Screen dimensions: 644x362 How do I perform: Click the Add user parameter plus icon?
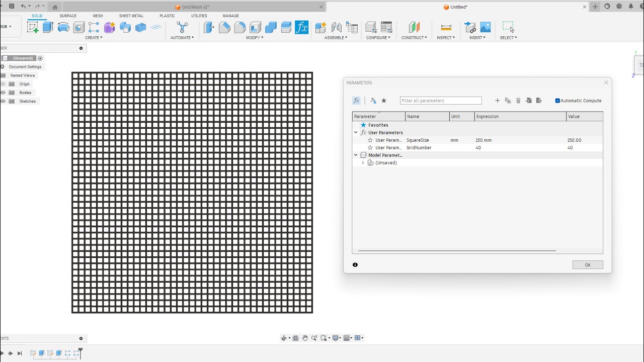coord(498,101)
